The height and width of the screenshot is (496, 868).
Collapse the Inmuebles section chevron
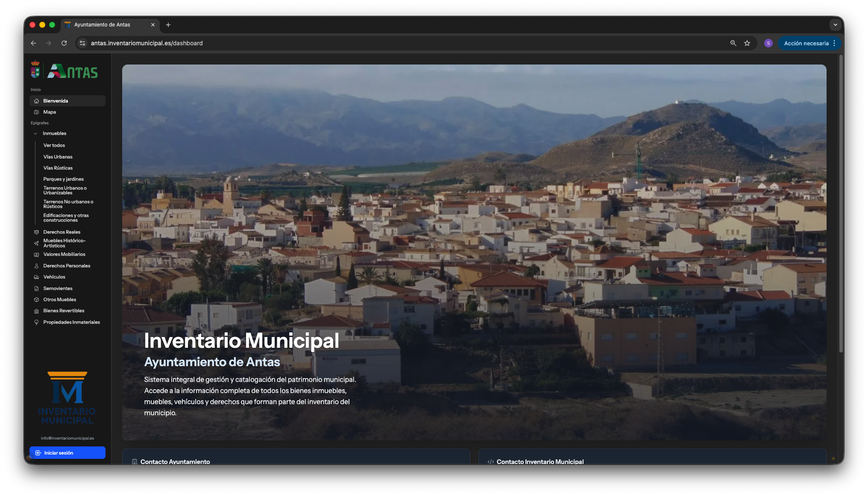[x=35, y=133]
